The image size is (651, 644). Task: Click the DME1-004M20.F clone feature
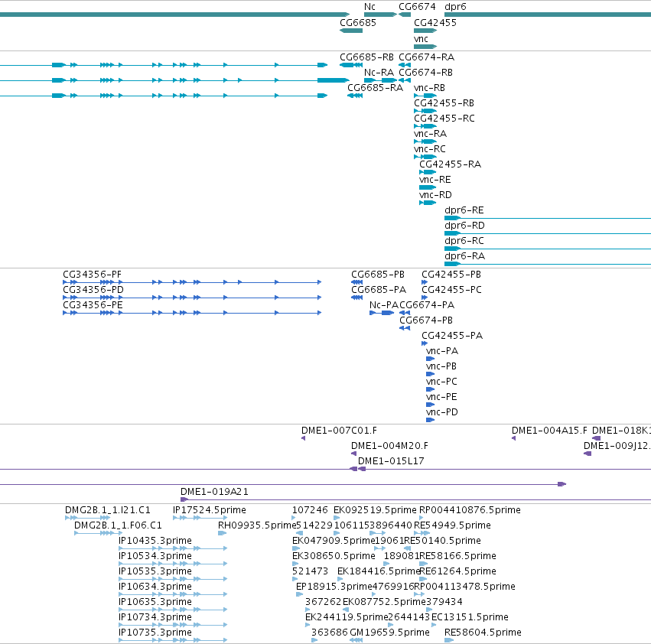pyautogui.click(x=353, y=454)
